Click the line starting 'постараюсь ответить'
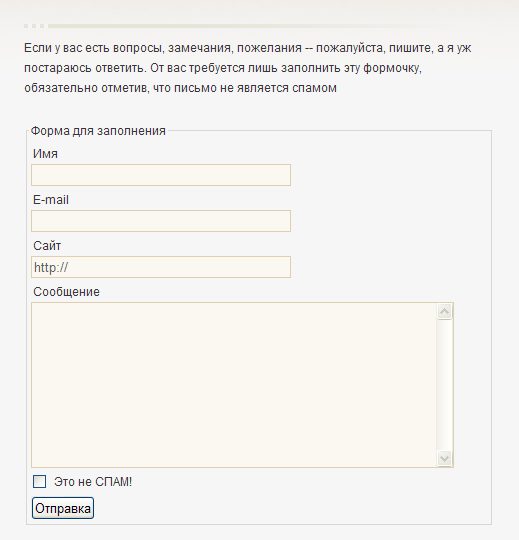This screenshot has height=540, width=519. point(223,68)
